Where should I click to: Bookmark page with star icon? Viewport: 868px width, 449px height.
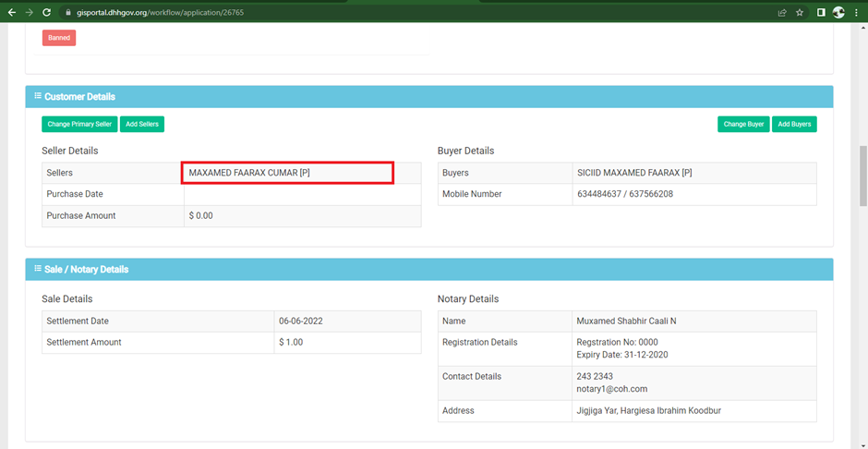pos(800,12)
